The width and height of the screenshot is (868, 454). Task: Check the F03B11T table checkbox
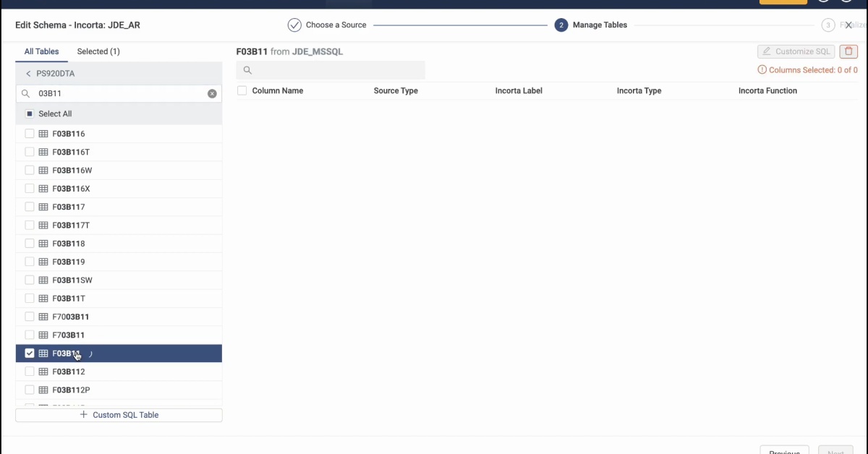click(x=30, y=298)
